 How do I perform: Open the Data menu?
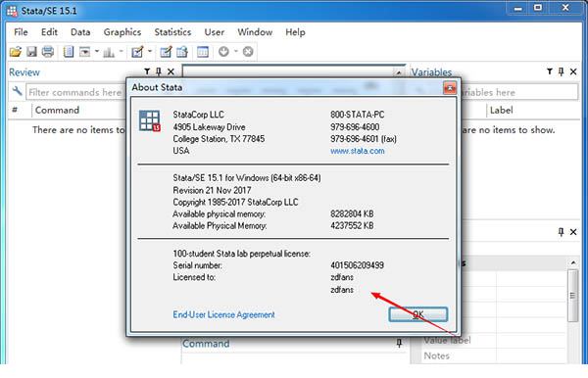[80, 32]
